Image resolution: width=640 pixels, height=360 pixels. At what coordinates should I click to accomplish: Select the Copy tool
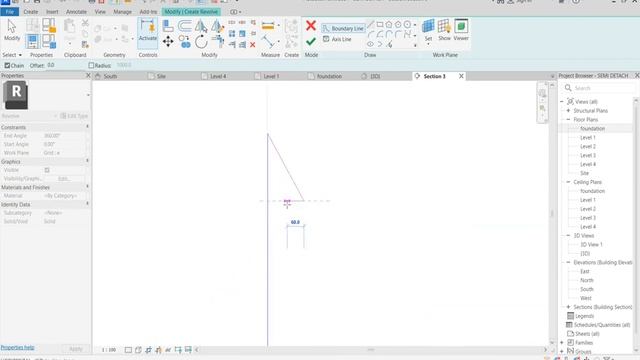pyautogui.click(x=185, y=42)
